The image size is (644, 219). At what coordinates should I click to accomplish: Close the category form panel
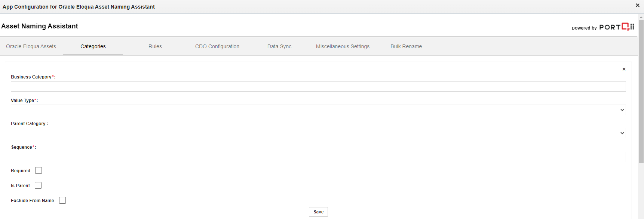[624, 69]
